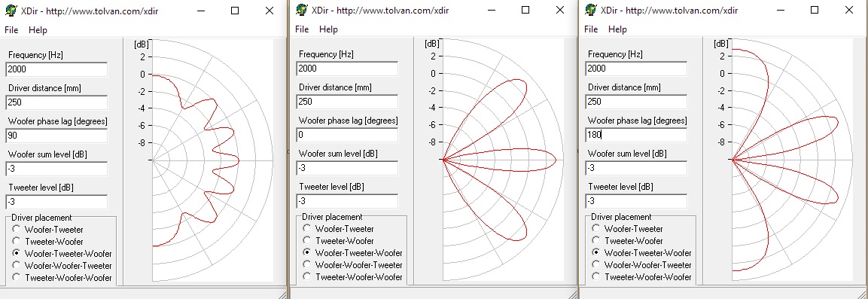The height and width of the screenshot is (299, 868).
Task: Click Woofer sum level field in left window
Action: coord(56,169)
